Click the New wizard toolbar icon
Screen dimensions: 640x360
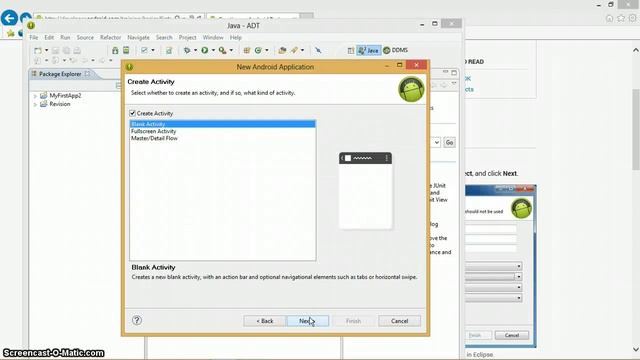38,50
